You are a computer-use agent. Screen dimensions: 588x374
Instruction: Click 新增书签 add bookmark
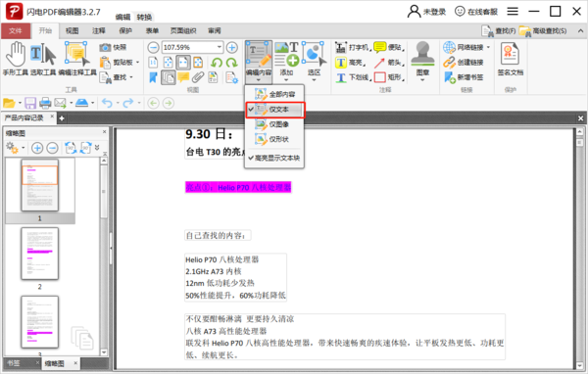pos(464,77)
